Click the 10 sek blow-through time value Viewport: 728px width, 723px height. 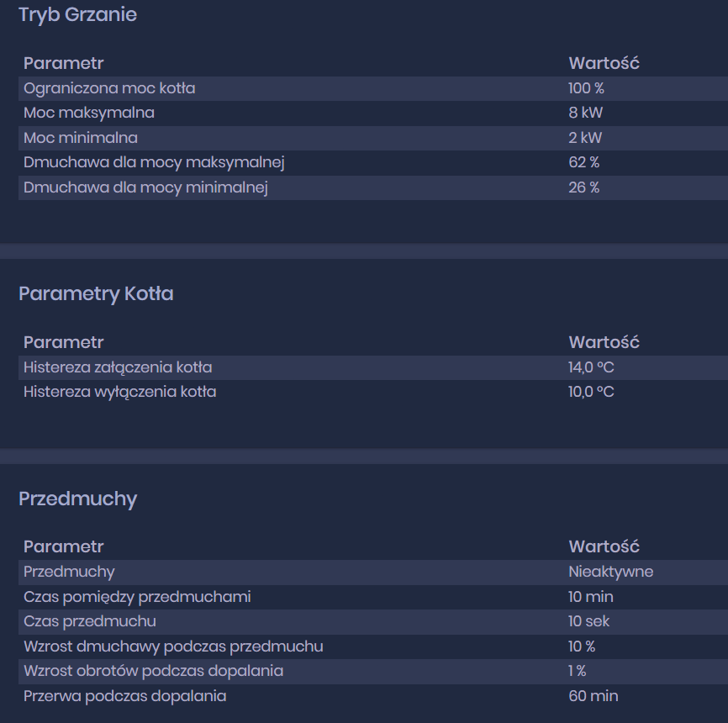[x=588, y=621]
